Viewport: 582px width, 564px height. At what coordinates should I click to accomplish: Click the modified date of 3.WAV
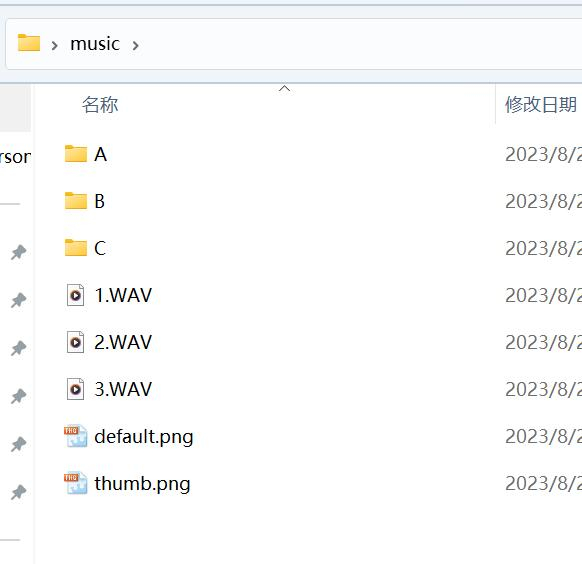(543, 389)
